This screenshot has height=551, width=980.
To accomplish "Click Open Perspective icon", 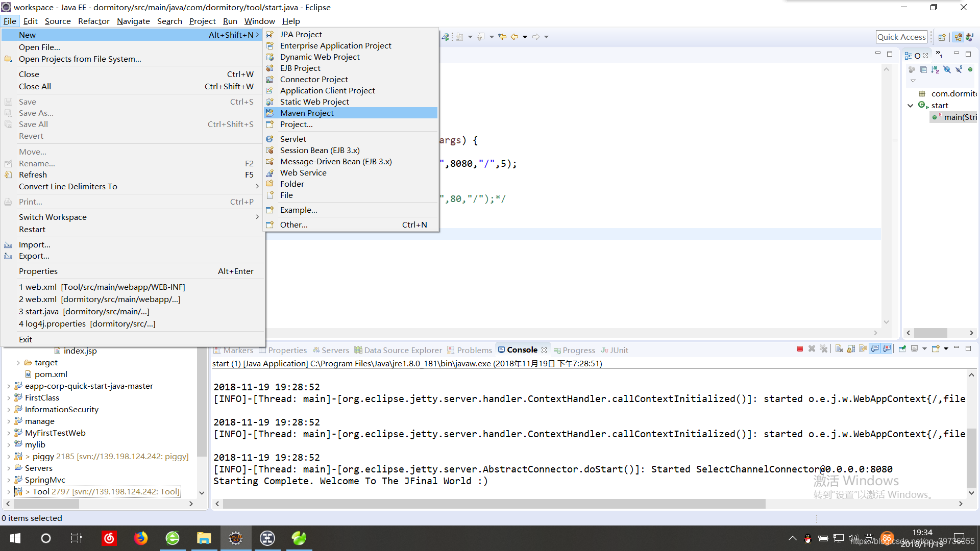I will 942,37.
